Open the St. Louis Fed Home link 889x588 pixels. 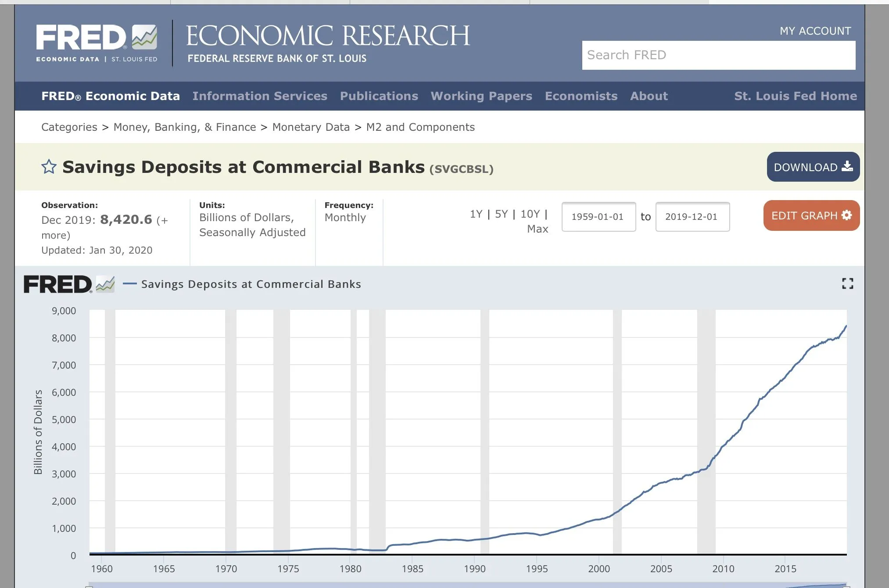point(795,96)
